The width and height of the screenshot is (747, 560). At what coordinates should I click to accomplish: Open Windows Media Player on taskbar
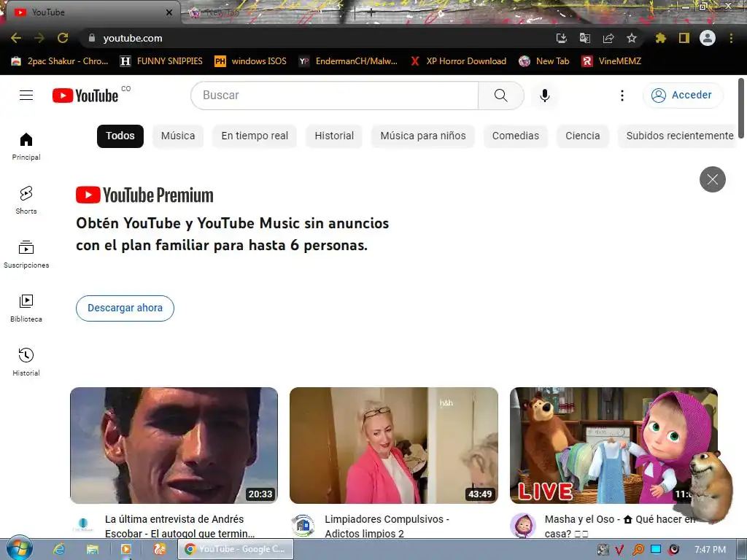click(x=126, y=549)
